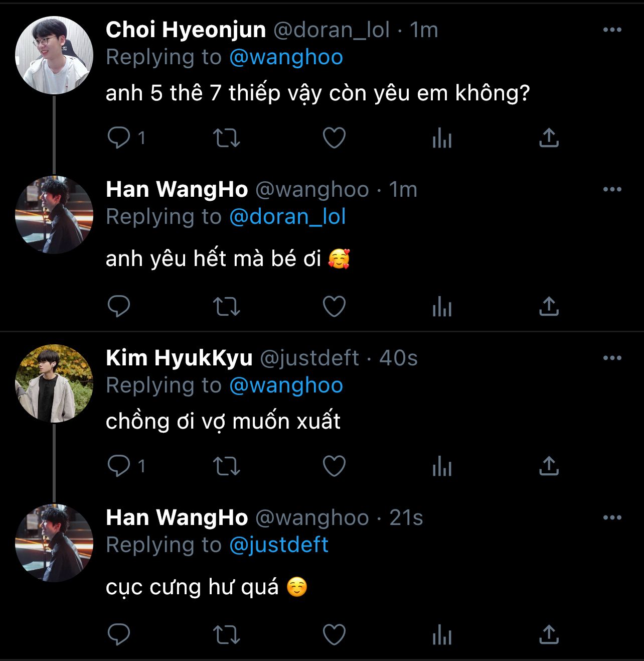This screenshot has height=661, width=644.
Task: Open more options on 'cục cưng hư quá' tweet
Action: (x=612, y=518)
